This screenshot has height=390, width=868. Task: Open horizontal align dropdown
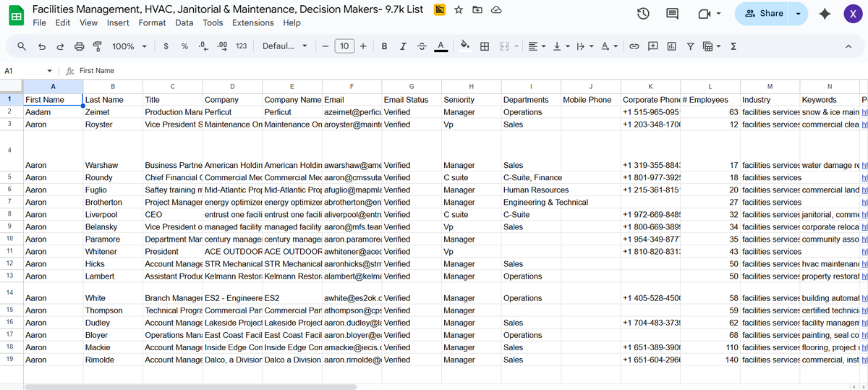(x=537, y=46)
